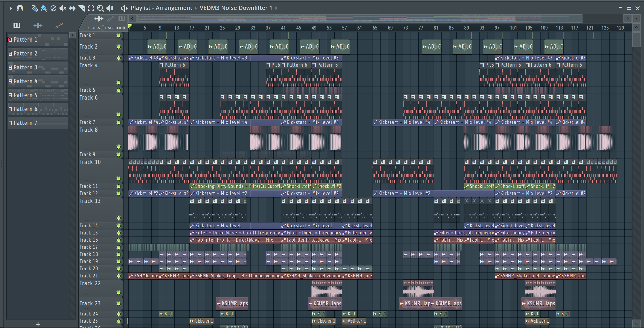Select the Shocking Dirty Sounds FilterCtl Cutoff clip
The height and width of the screenshot is (328, 644).
pyautogui.click(x=235, y=186)
